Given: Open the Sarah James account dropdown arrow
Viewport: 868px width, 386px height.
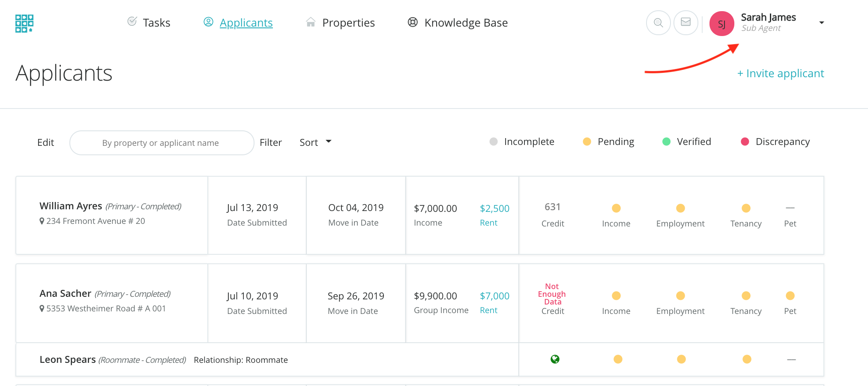Looking at the screenshot, I should (821, 23).
